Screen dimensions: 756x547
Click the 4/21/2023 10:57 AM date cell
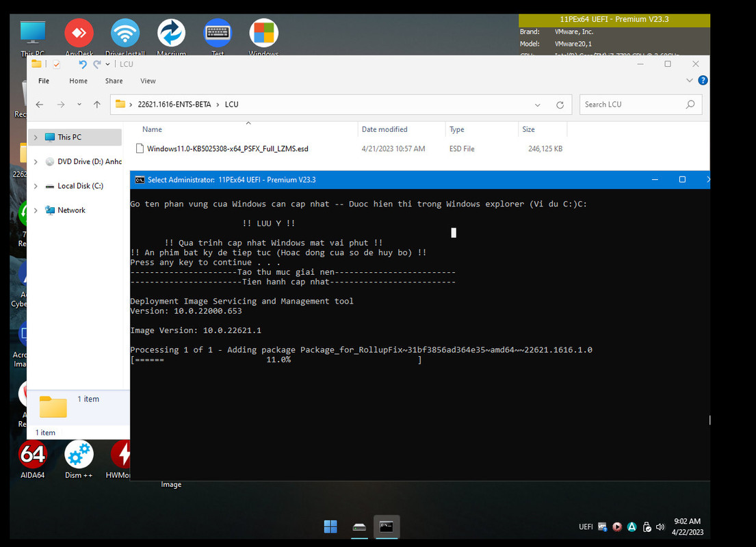click(393, 149)
